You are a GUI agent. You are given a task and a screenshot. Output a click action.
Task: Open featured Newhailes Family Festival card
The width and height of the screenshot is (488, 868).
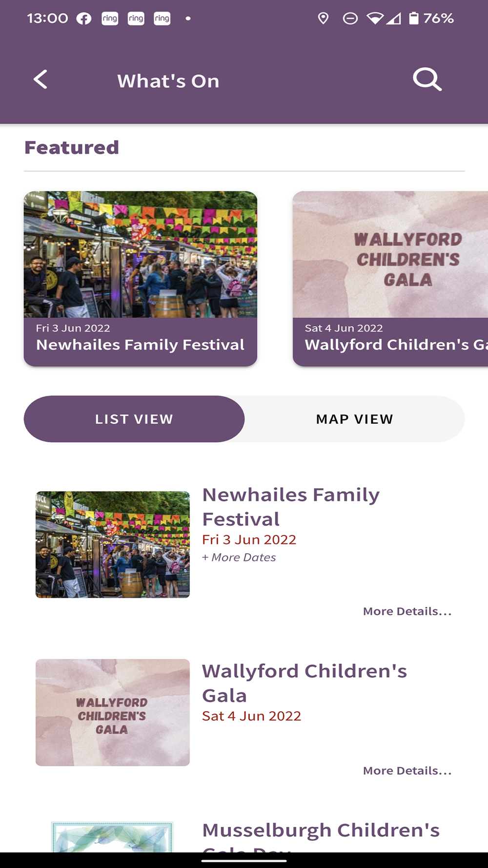click(141, 278)
